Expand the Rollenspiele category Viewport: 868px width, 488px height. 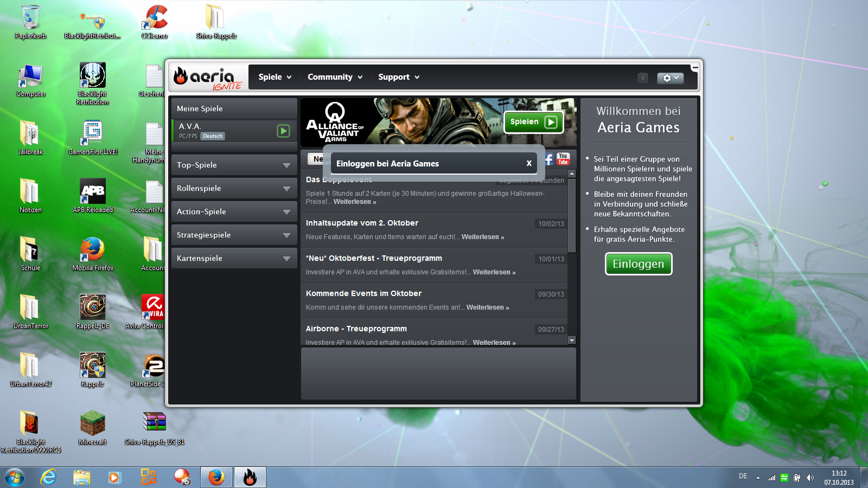(x=234, y=188)
